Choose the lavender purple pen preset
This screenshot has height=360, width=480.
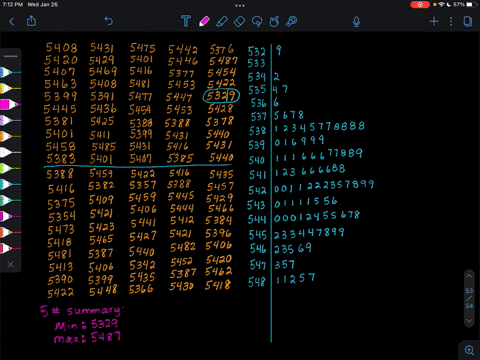10,120
